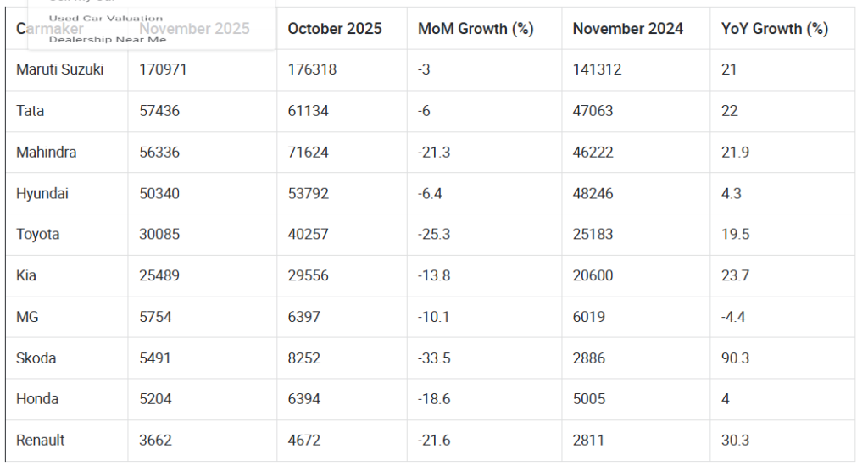Select the MG carmaker cell
This screenshot has height=466, width=868.
(27, 317)
